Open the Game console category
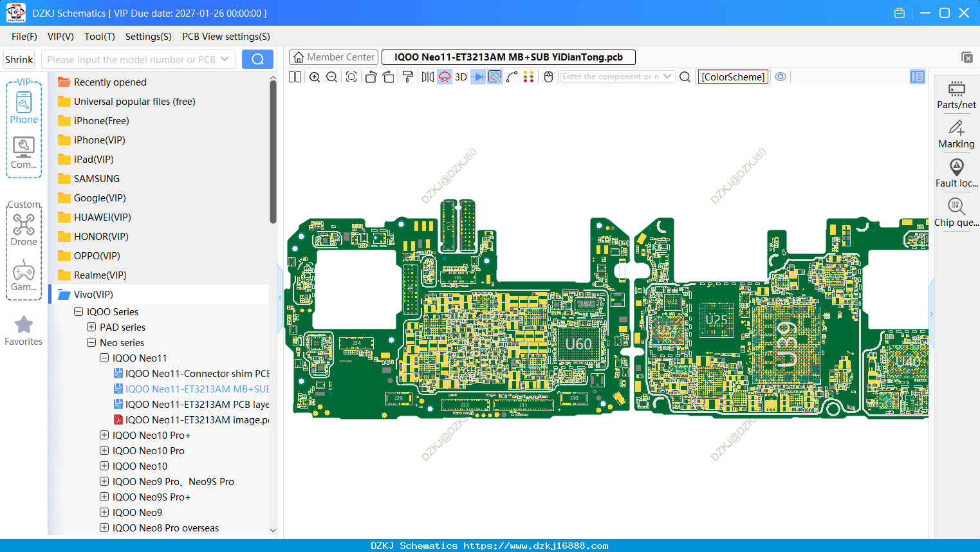The width and height of the screenshot is (980, 552). pyautogui.click(x=24, y=275)
